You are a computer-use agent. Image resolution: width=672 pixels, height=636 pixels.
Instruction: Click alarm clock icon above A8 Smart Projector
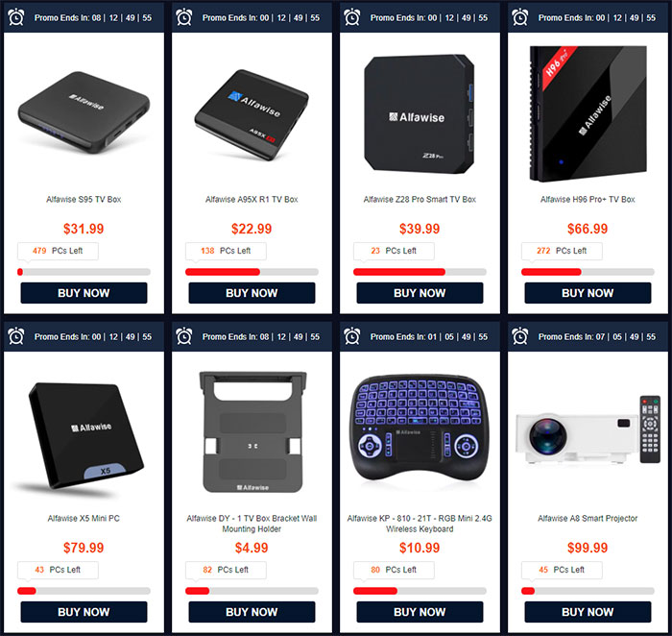[520, 336]
